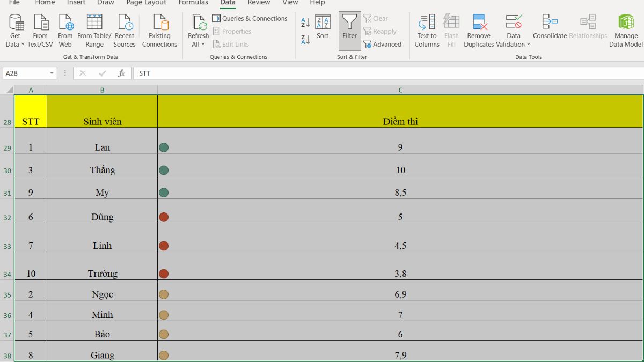This screenshot has width=644, height=362.
Task: Switch to the Formulas ribbon tab
Action: click(x=193, y=3)
